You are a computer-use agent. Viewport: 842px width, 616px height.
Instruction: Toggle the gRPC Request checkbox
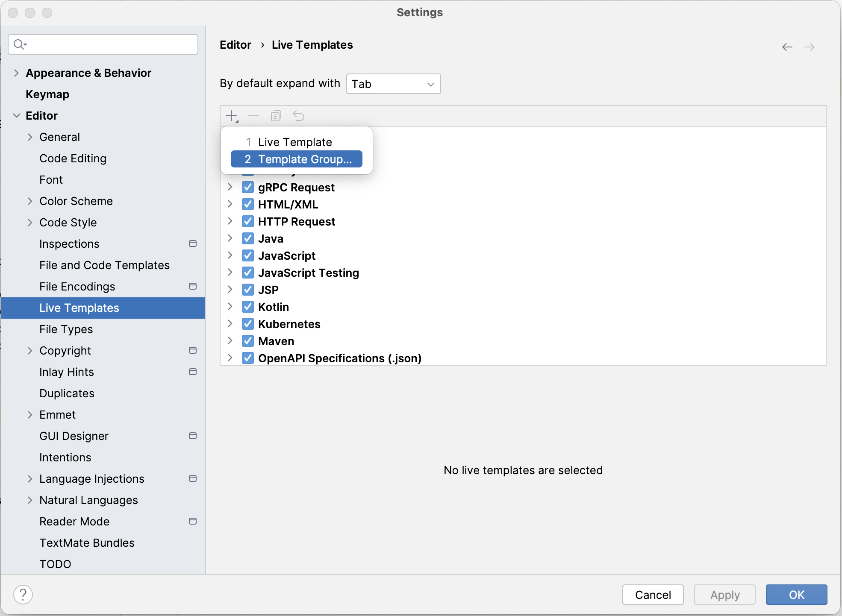pos(249,187)
